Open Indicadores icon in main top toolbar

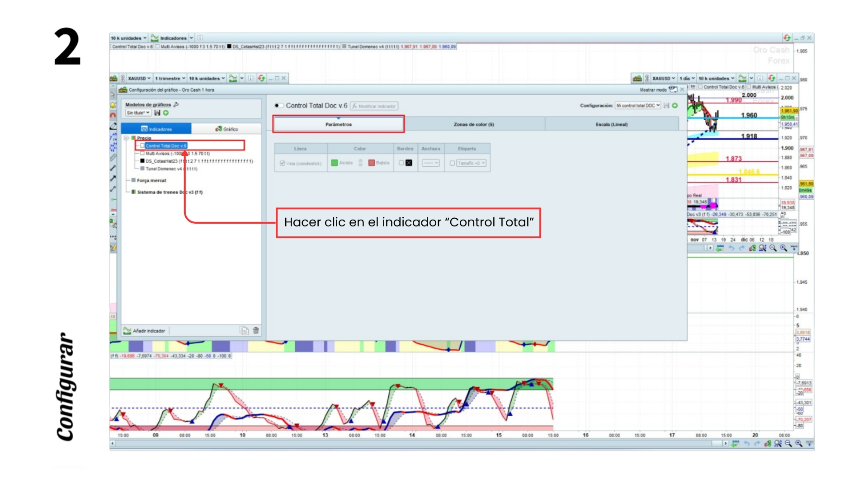coord(155,38)
